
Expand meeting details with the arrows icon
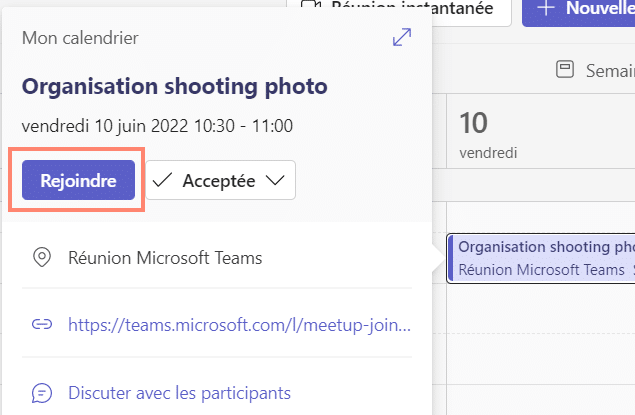(x=402, y=37)
